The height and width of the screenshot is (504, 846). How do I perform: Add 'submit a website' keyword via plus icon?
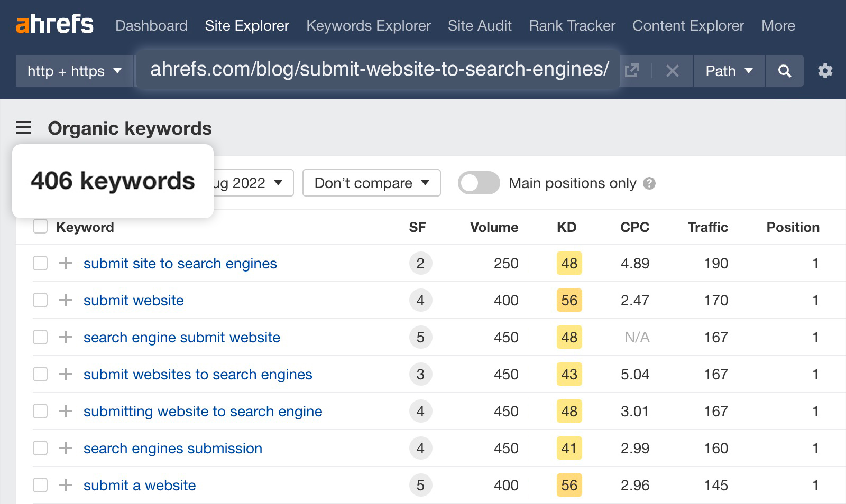pyautogui.click(x=65, y=485)
